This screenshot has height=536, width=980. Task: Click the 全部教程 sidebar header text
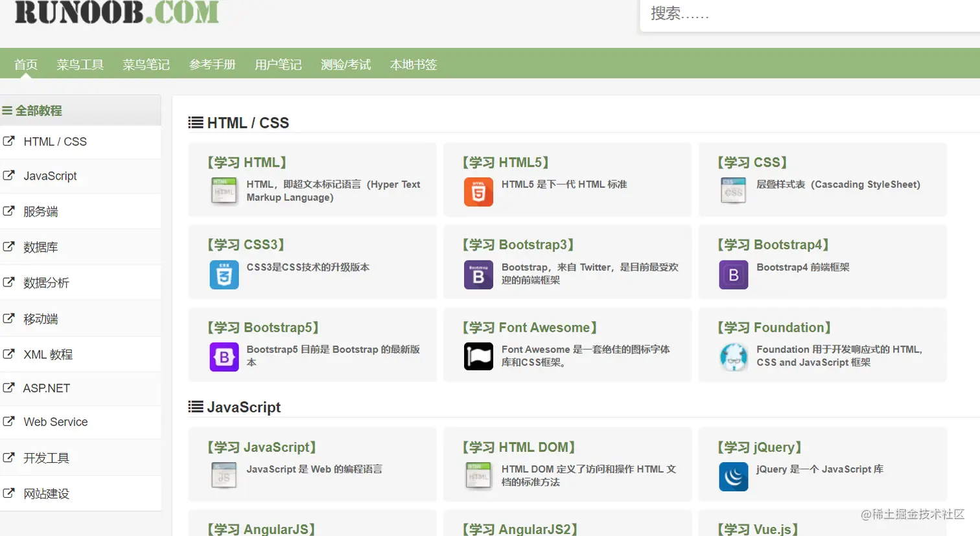click(39, 111)
